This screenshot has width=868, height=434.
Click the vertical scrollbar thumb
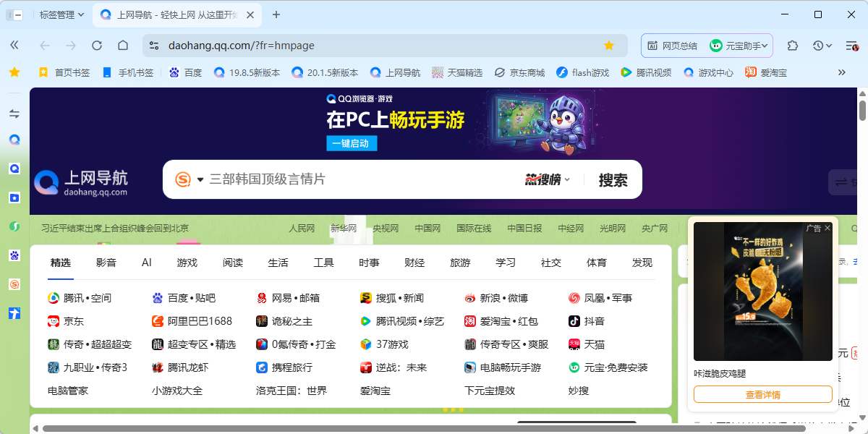[x=862, y=111]
